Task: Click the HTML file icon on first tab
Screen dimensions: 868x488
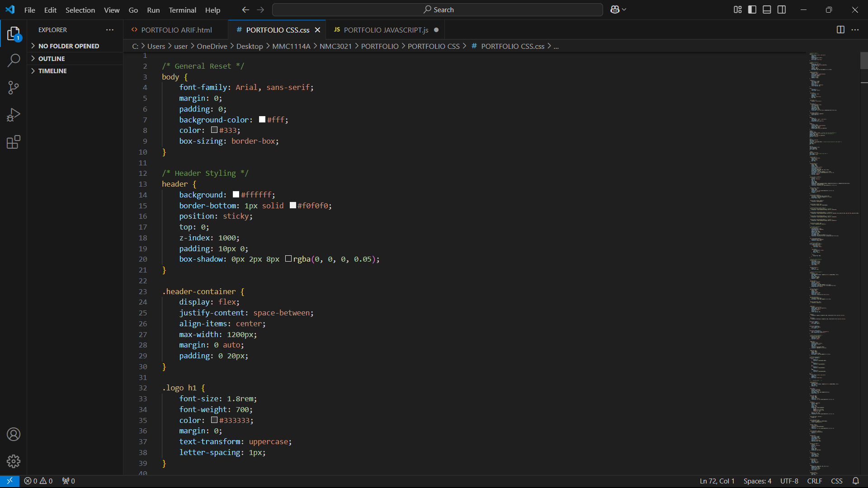Action: (x=134, y=30)
